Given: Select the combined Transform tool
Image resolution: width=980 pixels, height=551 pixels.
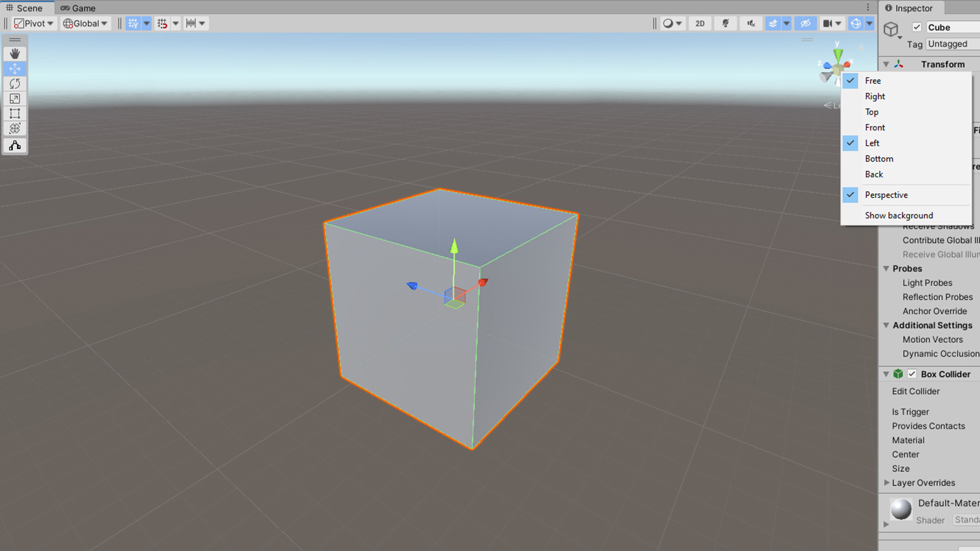Looking at the screenshot, I should coord(15,129).
